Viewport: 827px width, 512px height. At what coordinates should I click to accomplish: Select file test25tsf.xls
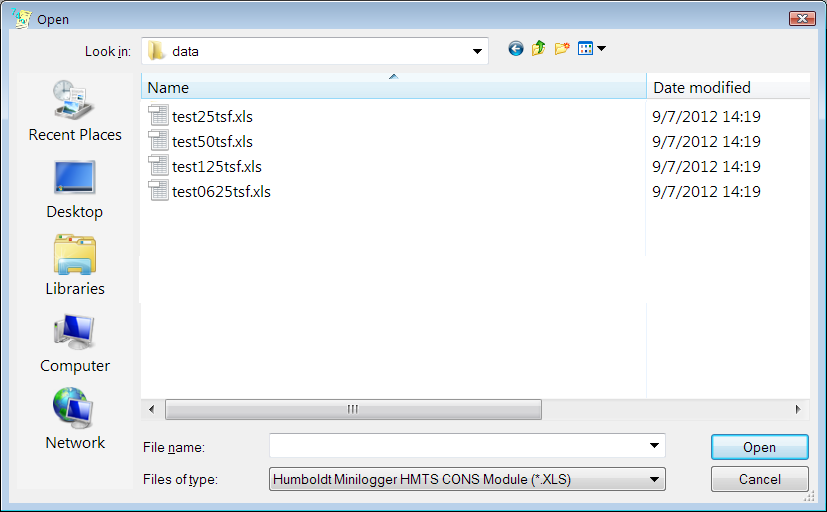pos(212,116)
